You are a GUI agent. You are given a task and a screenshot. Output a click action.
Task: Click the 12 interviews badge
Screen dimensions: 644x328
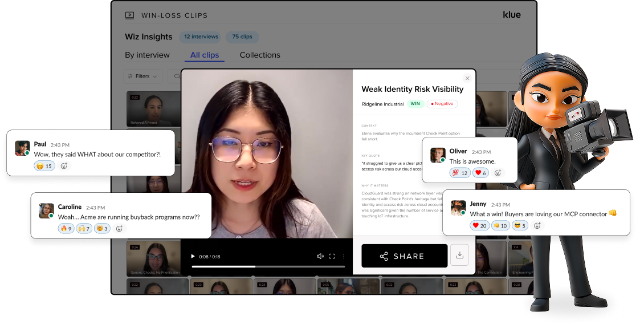201,37
